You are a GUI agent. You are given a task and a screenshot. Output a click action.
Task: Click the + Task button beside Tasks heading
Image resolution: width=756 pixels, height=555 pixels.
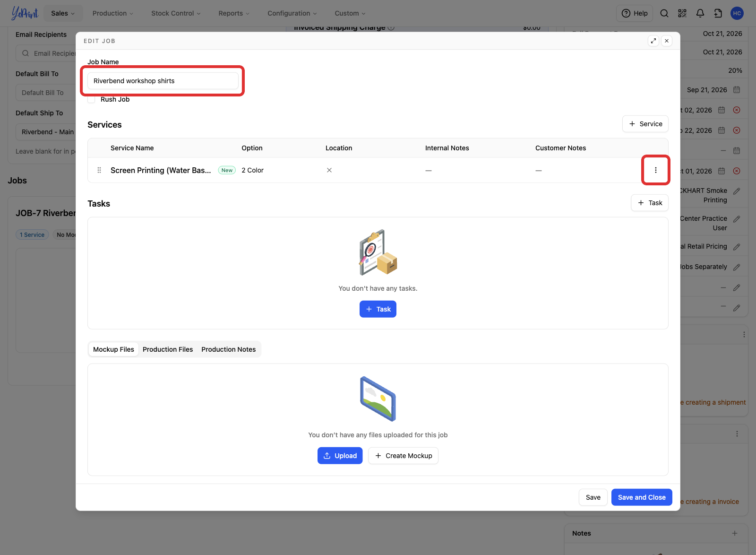click(x=650, y=203)
